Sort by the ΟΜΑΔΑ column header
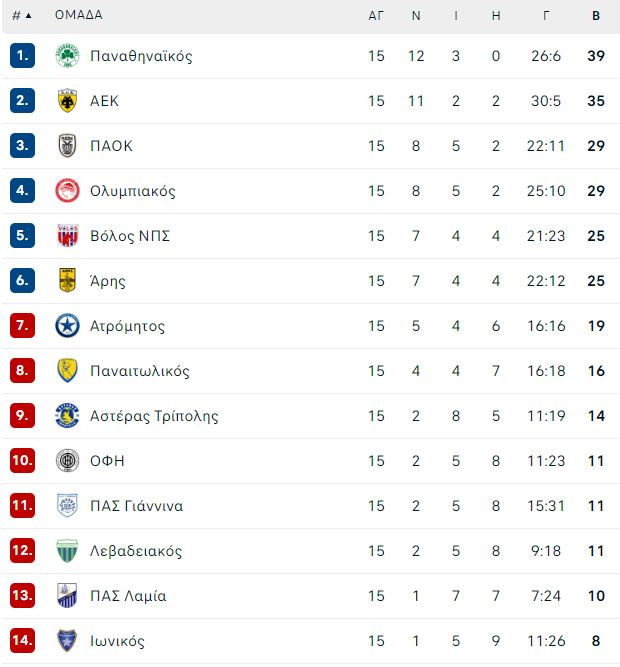 coord(79,15)
